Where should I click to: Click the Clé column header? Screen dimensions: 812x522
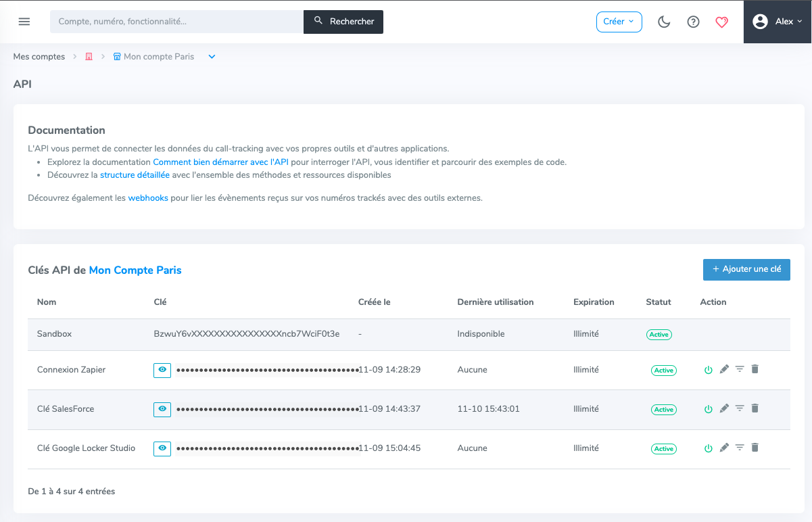[160, 302]
